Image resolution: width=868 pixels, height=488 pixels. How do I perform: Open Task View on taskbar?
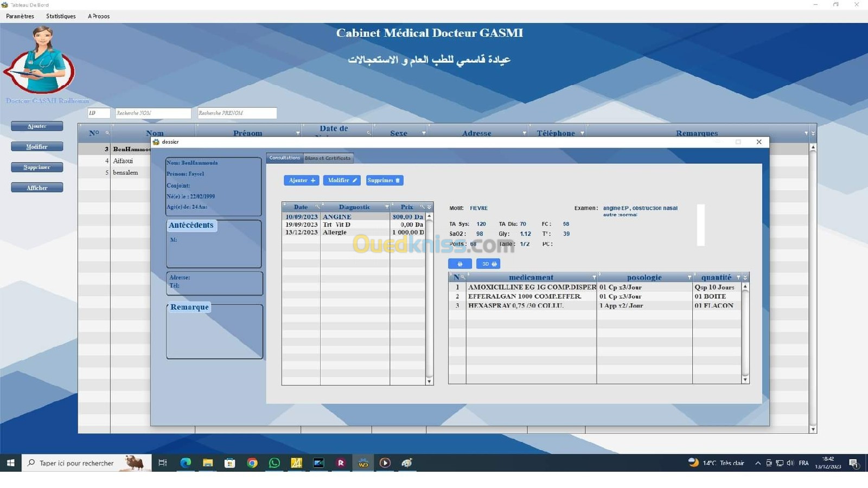[x=162, y=463]
